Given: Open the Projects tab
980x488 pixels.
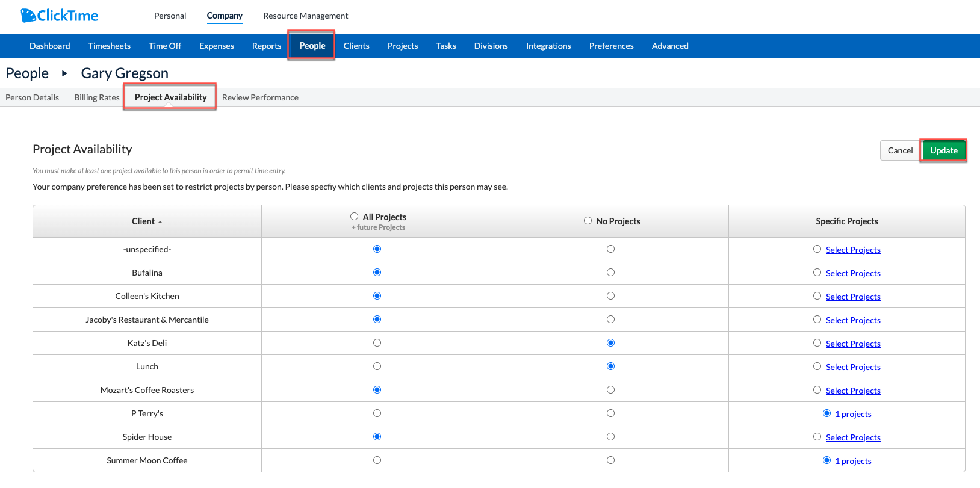Looking at the screenshot, I should 403,46.
